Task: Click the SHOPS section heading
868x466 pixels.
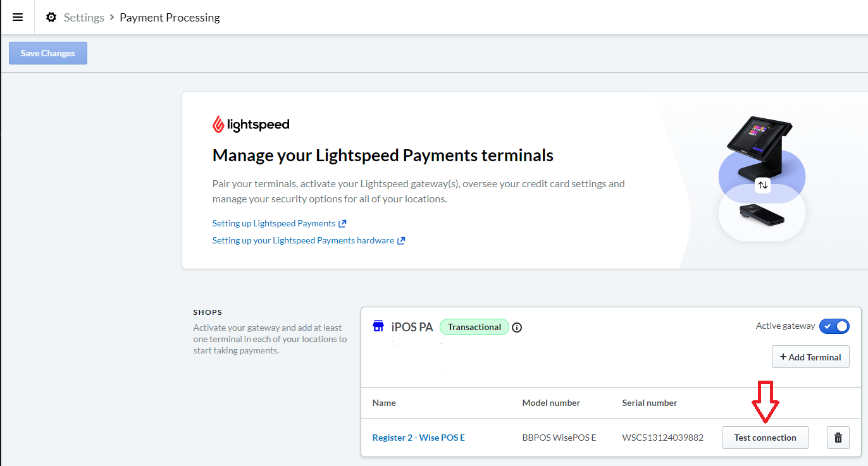Action: click(x=208, y=312)
